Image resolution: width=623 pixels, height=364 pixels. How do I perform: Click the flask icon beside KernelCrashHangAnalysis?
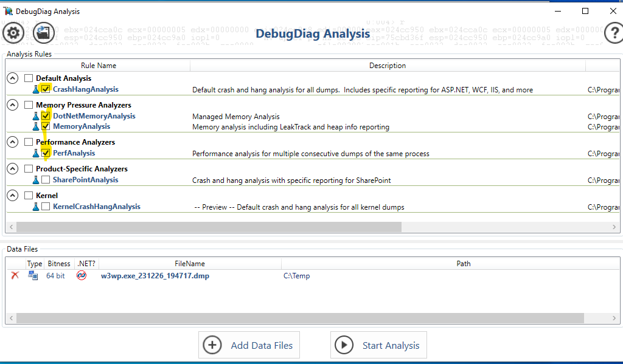36,207
